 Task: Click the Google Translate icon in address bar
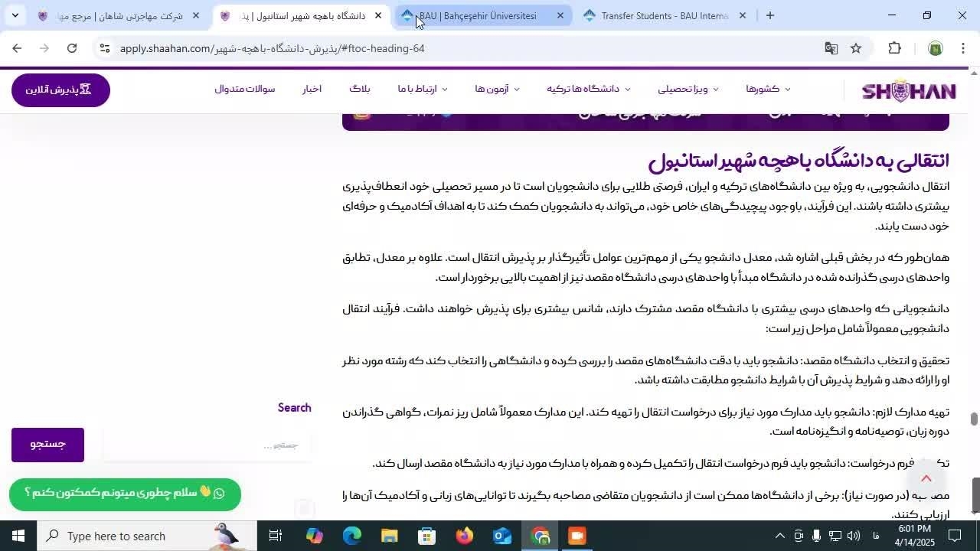pos(831,48)
